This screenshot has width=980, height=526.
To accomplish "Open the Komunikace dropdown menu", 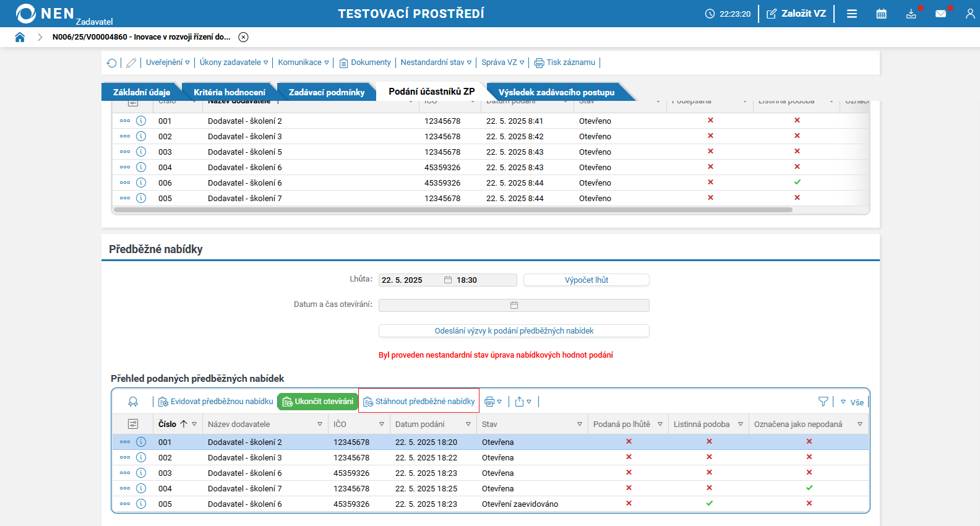I will [x=303, y=63].
